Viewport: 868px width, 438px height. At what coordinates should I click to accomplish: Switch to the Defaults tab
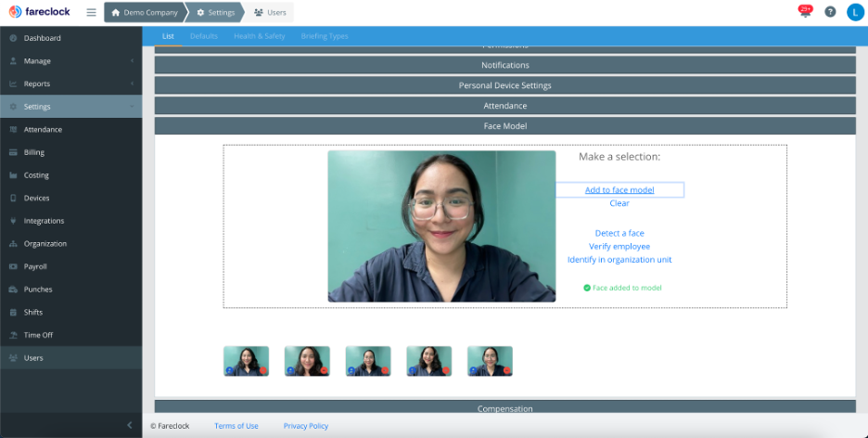[204, 36]
